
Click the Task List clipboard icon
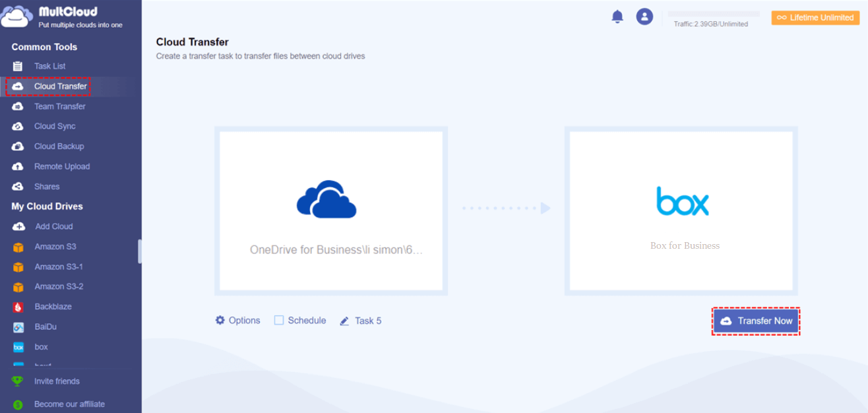(x=18, y=66)
